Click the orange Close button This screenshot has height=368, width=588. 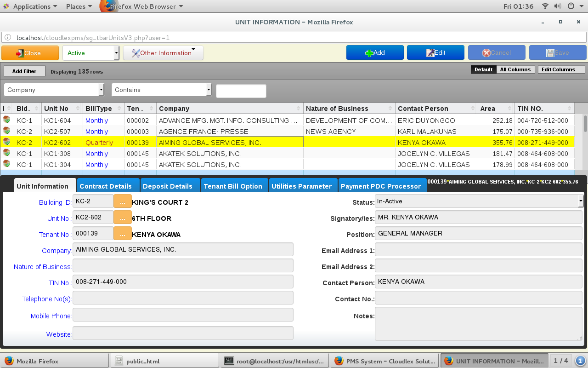tap(30, 53)
